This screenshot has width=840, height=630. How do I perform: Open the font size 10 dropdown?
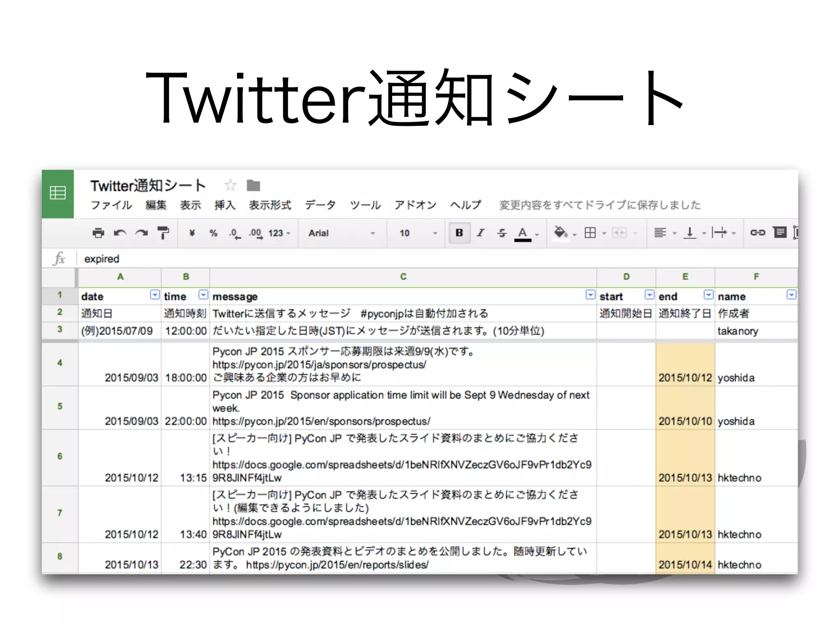click(x=418, y=233)
